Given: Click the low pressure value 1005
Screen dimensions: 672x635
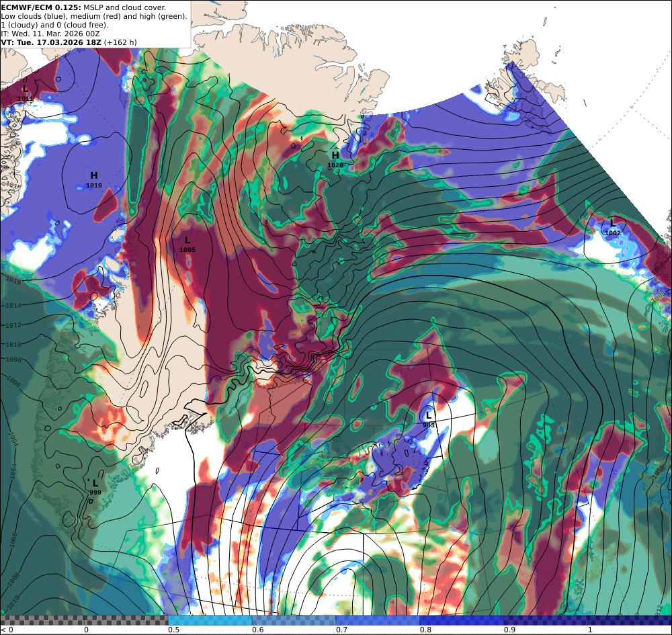Looking at the screenshot, I should coord(187,250).
